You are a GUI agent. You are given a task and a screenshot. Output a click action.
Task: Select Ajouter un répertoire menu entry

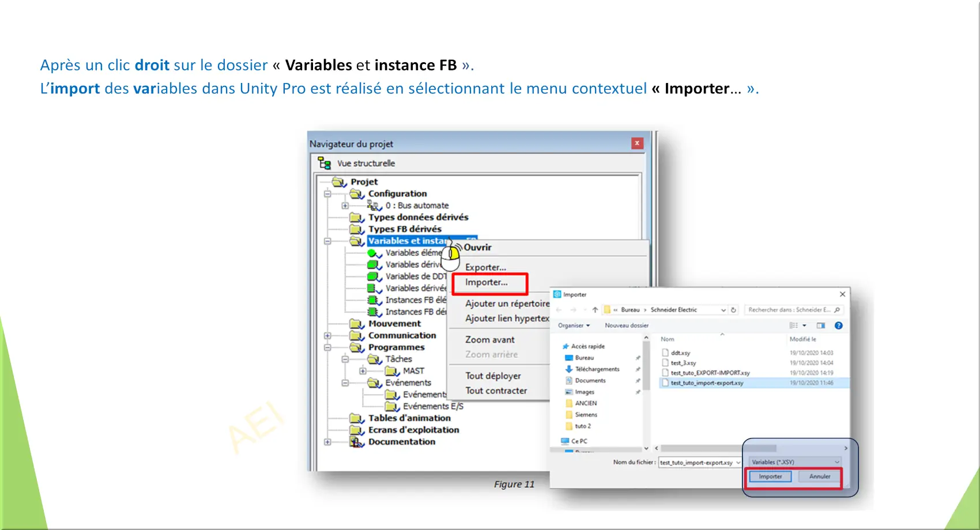507,304
